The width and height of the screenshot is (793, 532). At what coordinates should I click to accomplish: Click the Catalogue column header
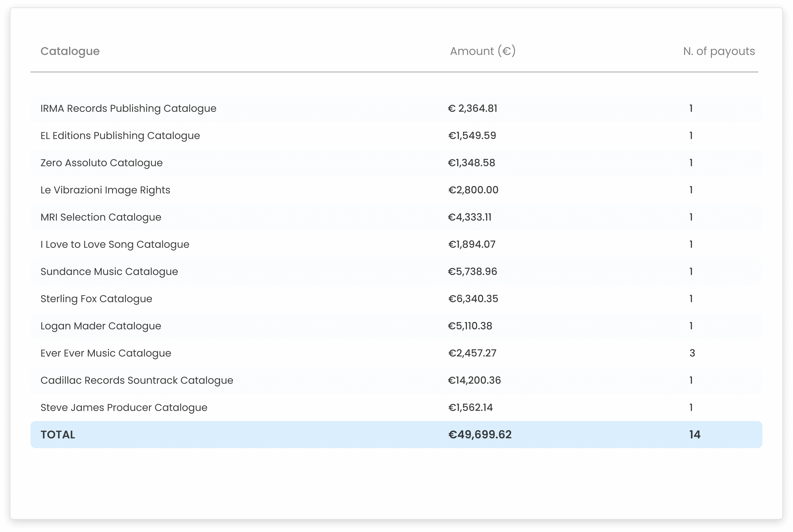70,51
